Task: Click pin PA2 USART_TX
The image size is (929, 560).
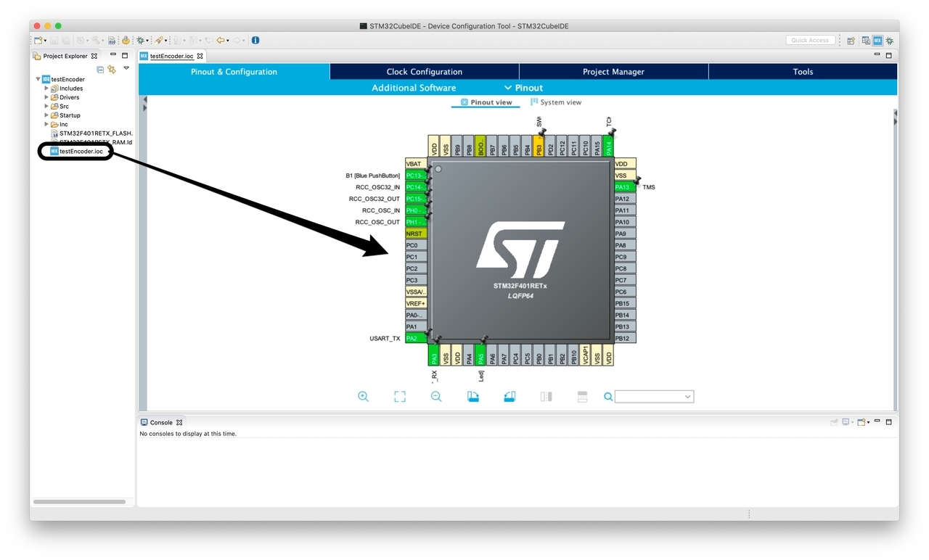Action: pos(415,338)
